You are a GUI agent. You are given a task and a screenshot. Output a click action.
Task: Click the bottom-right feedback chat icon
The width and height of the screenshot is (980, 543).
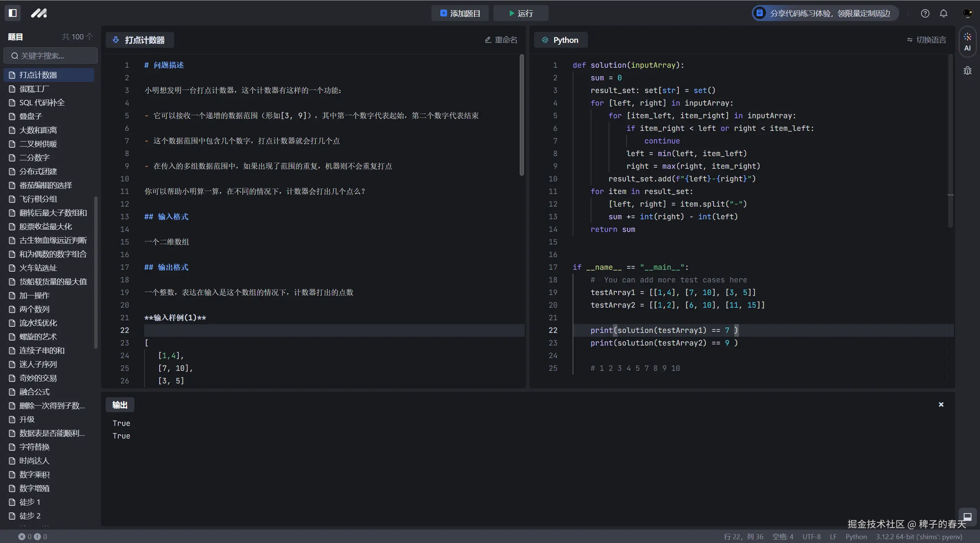[x=967, y=517]
